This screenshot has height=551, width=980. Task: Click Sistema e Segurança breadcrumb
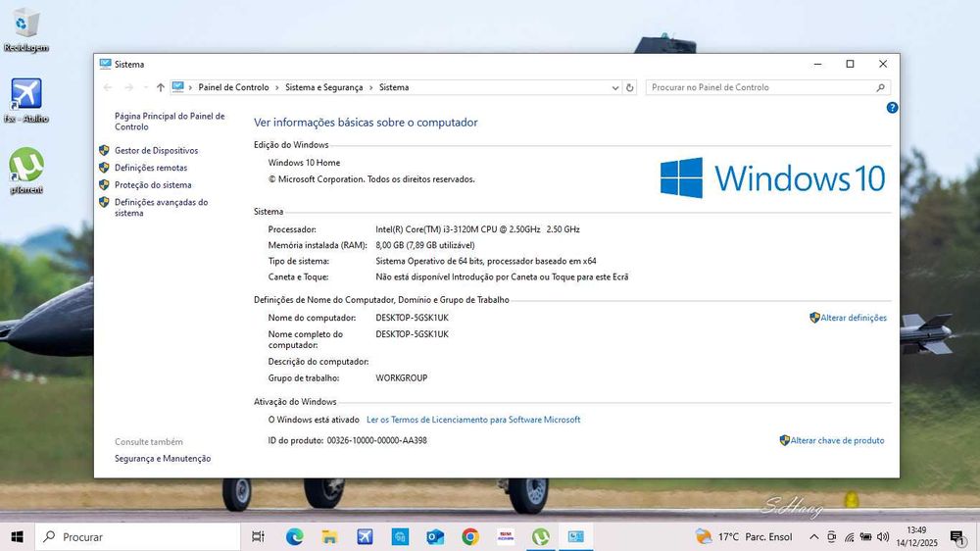(x=323, y=87)
